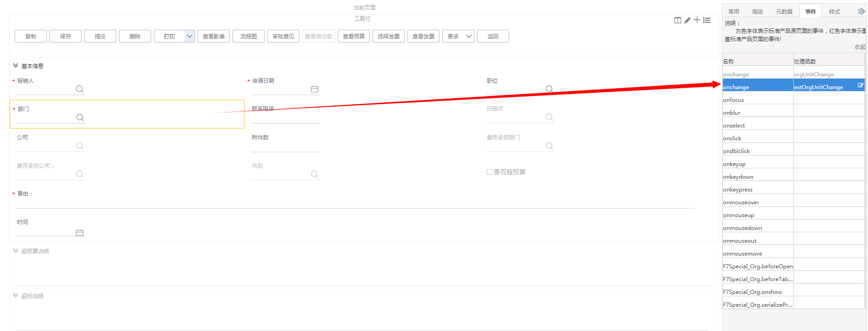Click the 查看预算 button
The height and width of the screenshot is (331, 868).
[354, 36]
